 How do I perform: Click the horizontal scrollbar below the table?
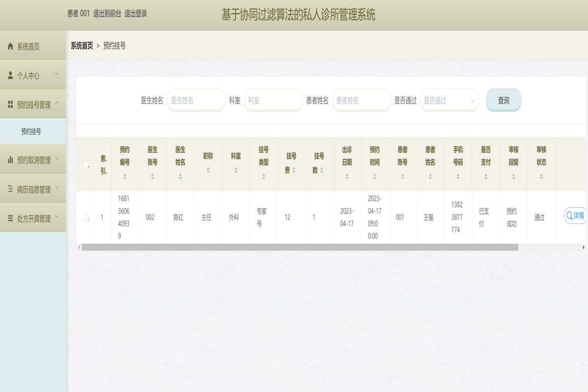pos(299,247)
